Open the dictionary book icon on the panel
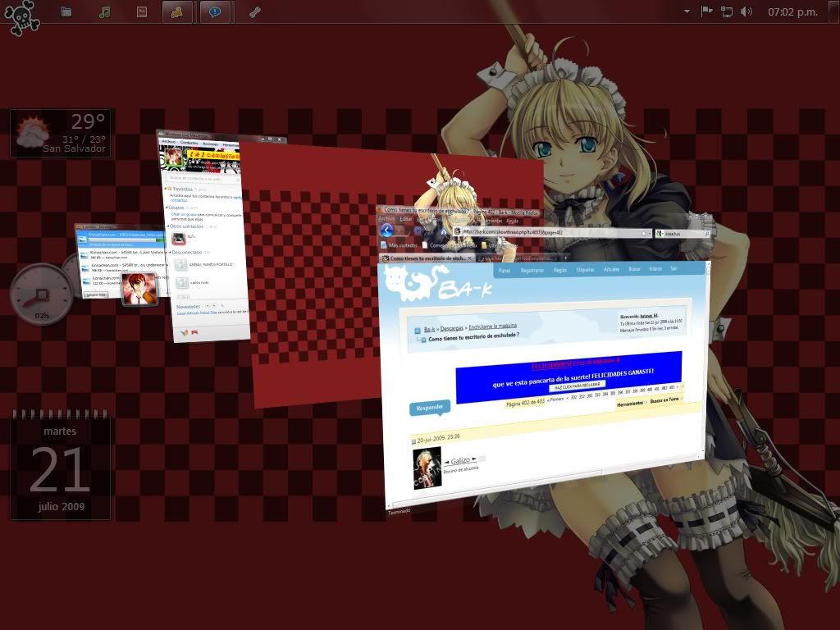Image resolution: width=840 pixels, height=630 pixels. coord(141,11)
